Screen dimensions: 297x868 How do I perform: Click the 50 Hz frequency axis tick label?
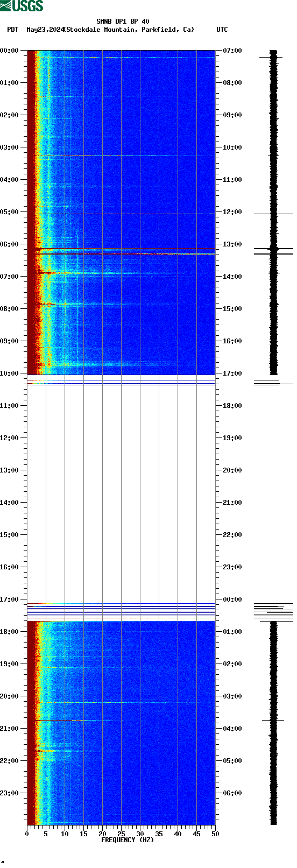point(215,834)
